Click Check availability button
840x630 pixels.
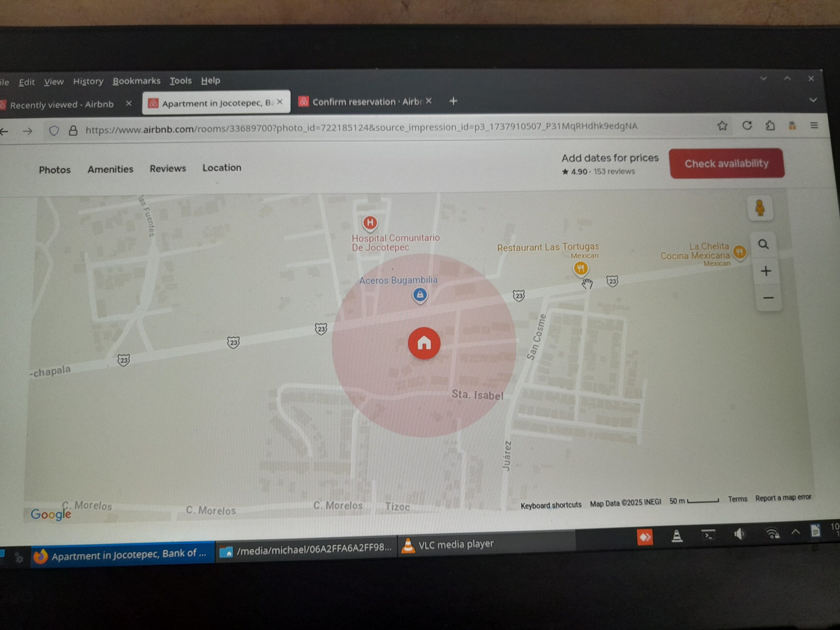pyautogui.click(x=726, y=163)
